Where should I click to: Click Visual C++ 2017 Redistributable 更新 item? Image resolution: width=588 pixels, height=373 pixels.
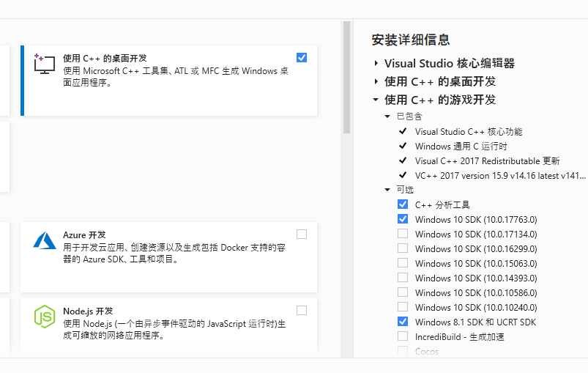click(487, 161)
